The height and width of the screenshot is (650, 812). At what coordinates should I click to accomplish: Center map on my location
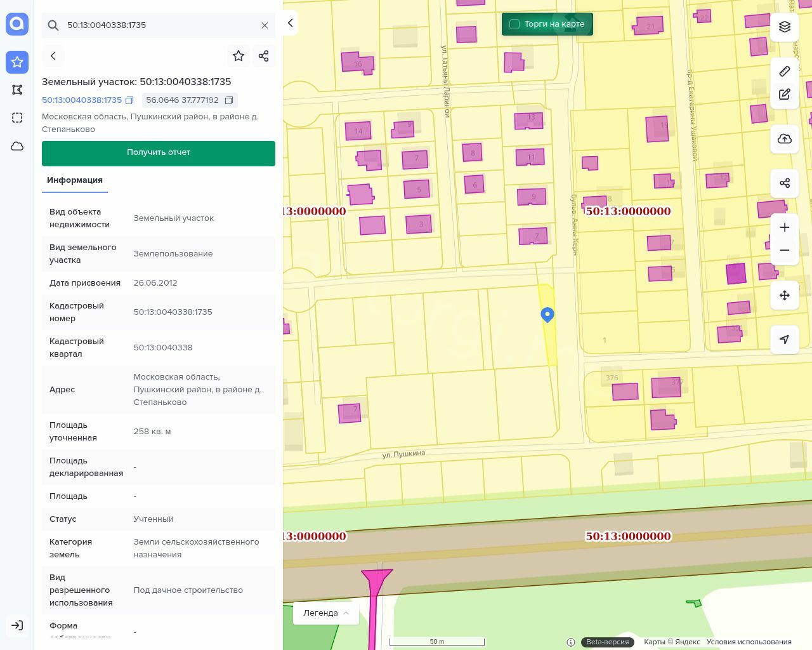coord(785,340)
